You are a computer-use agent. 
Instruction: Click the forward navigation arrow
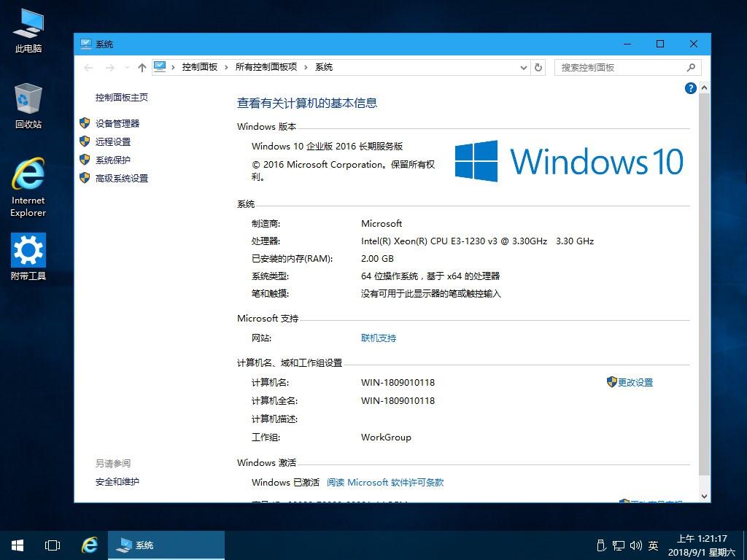click(109, 68)
